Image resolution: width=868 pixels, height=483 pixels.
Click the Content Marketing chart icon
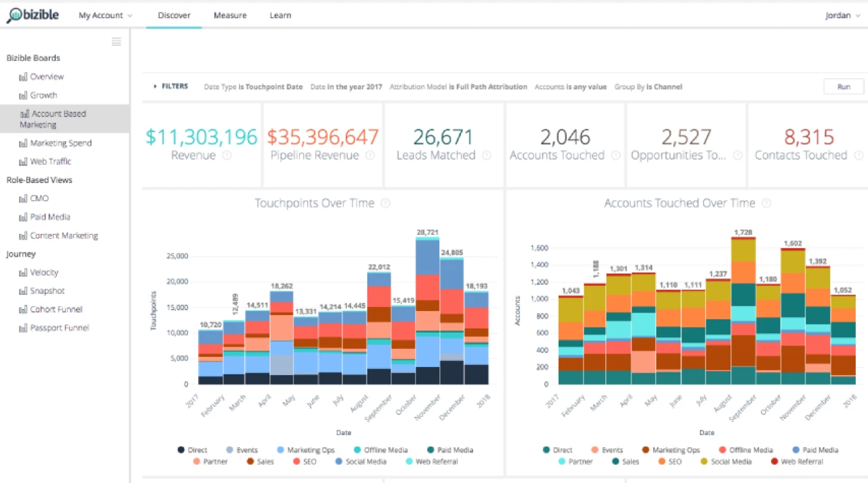[24, 235]
